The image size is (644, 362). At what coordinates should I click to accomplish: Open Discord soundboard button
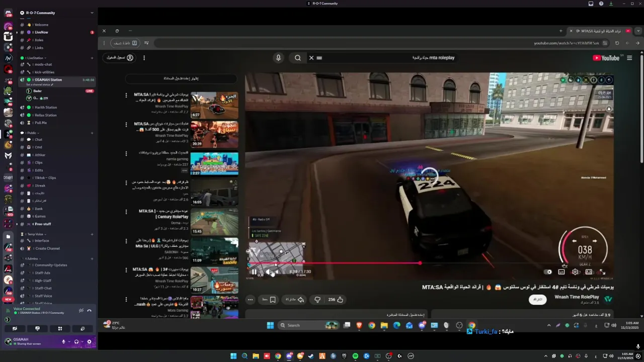[x=83, y=328]
